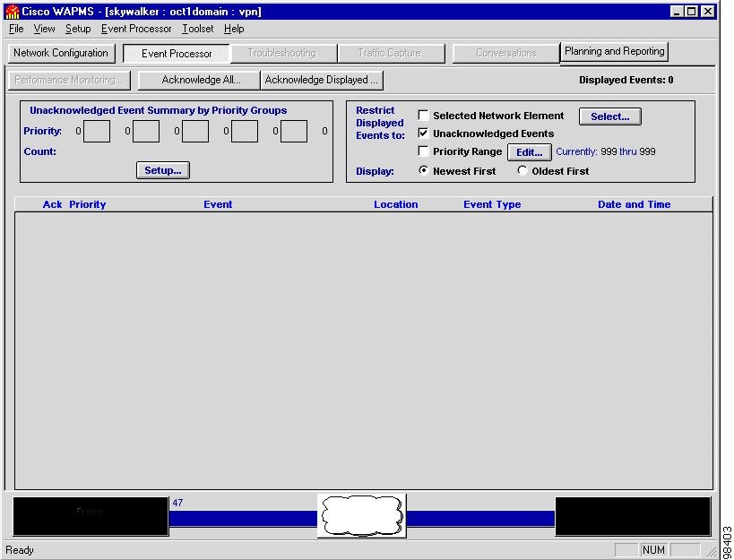Open the Help menu
Viewport: 734px width, 560px height.
(234, 29)
